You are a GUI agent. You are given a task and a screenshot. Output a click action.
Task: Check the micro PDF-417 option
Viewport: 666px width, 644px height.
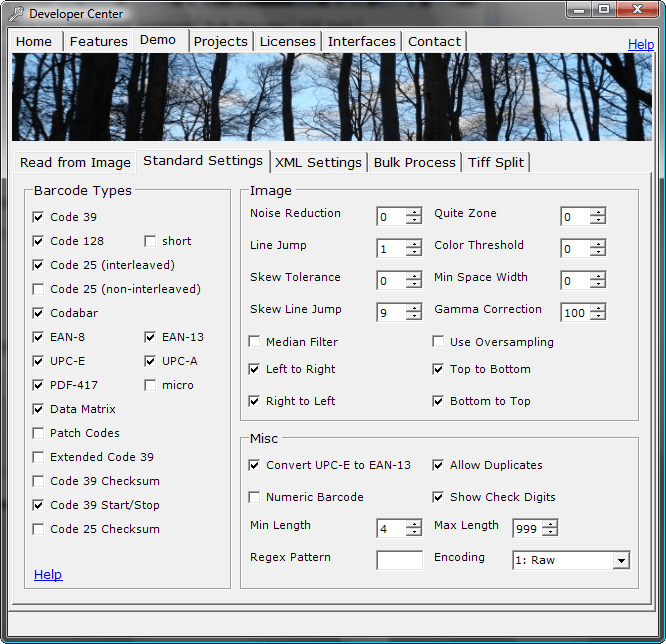[150, 385]
